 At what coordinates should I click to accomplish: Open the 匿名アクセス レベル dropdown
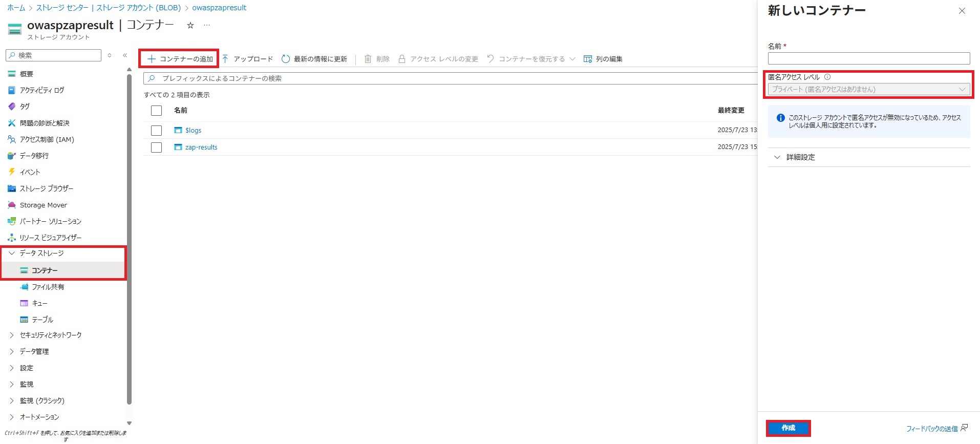pos(868,90)
